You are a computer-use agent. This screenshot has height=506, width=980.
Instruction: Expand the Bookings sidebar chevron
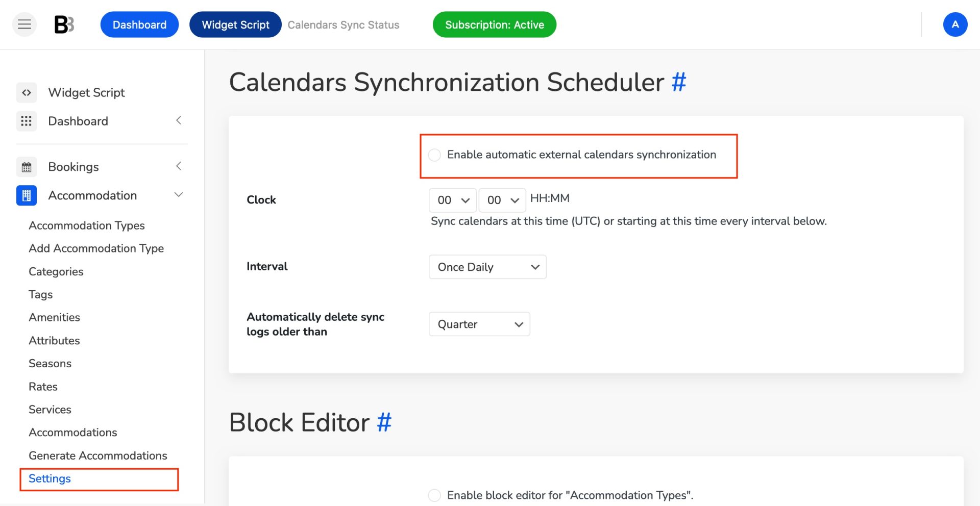[178, 166]
